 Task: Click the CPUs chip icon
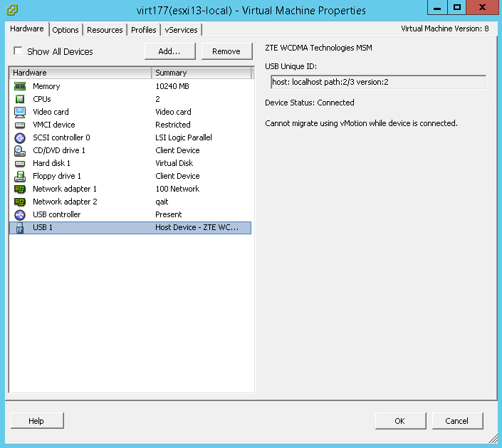tap(20, 99)
